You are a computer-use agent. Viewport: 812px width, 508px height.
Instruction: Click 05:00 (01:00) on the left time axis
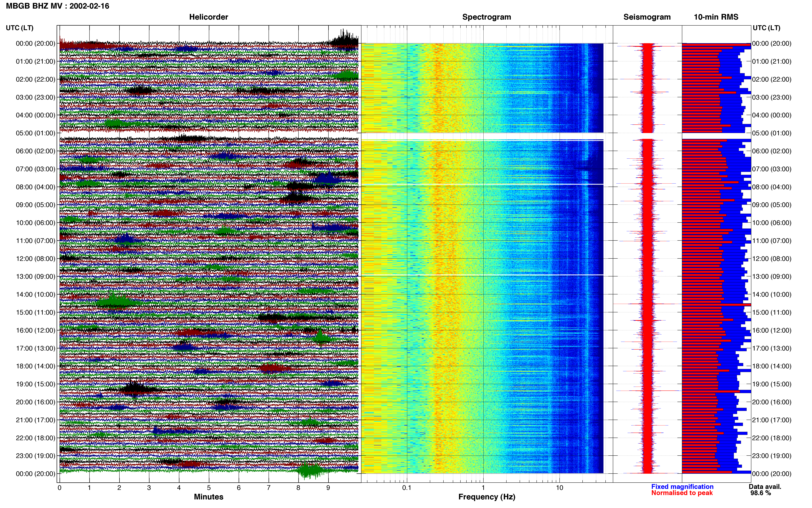[36, 133]
